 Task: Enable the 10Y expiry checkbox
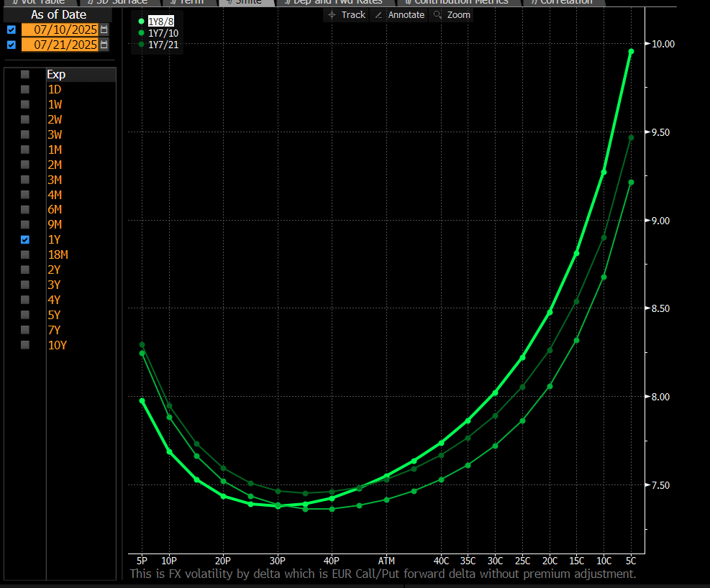(25, 345)
